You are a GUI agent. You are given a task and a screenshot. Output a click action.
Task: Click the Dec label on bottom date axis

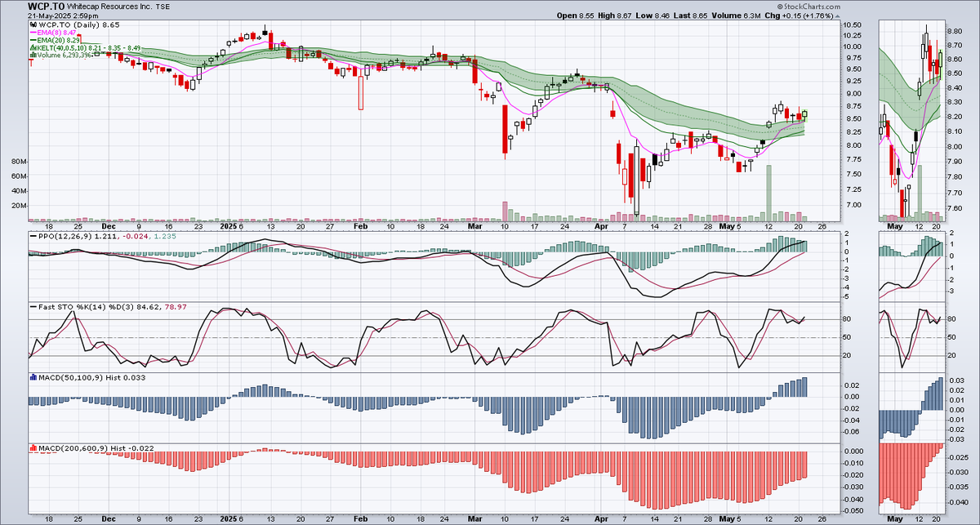click(x=108, y=518)
